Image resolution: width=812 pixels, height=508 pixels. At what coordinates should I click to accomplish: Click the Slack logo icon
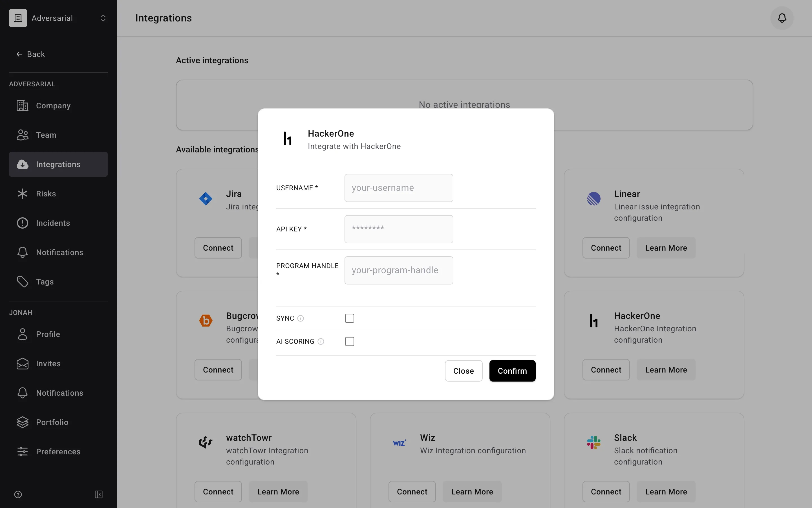[x=593, y=443]
